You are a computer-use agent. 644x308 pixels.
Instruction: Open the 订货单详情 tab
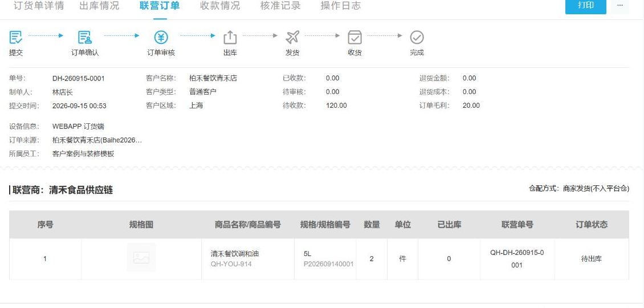(x=39, y=6)
